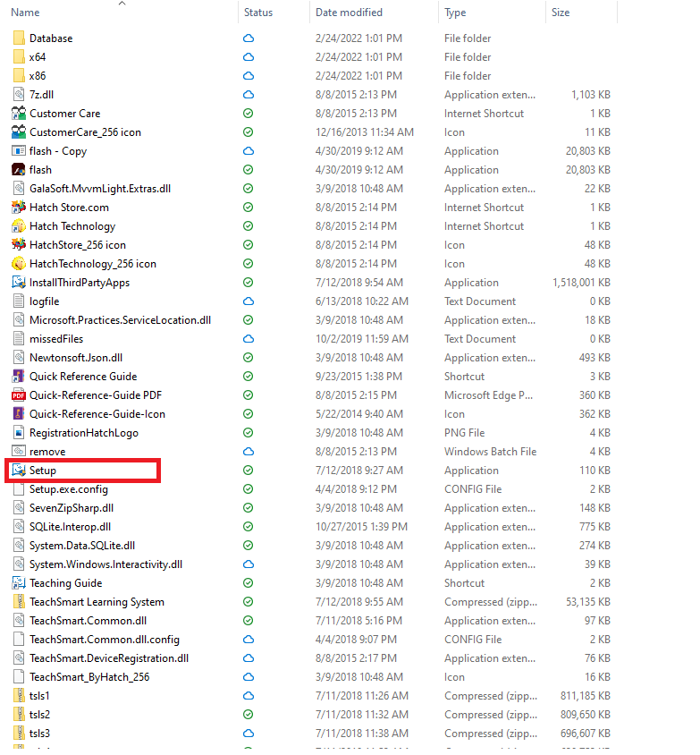Sort files by Name column header
This screenshot has height=755, width=700.
(x=25, y=13)
